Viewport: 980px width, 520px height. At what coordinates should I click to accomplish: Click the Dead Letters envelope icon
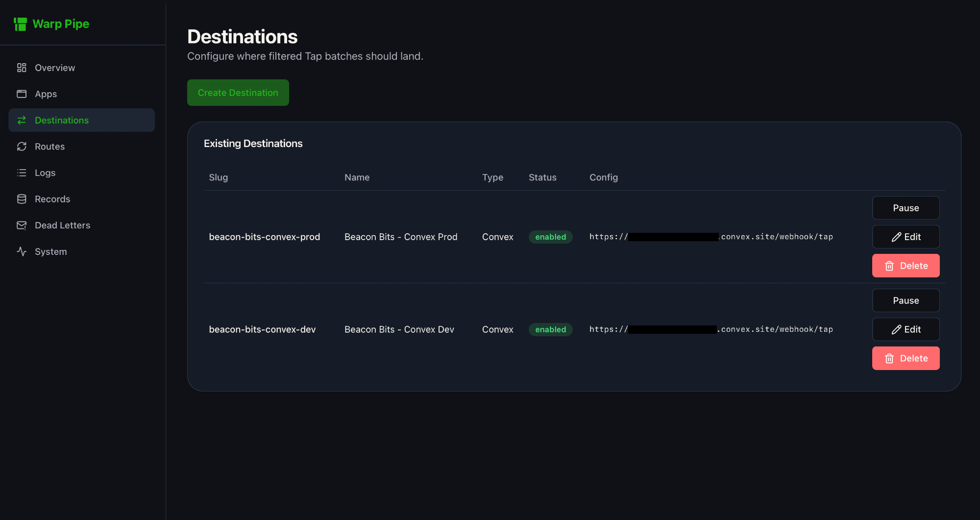tap(22, 225)
